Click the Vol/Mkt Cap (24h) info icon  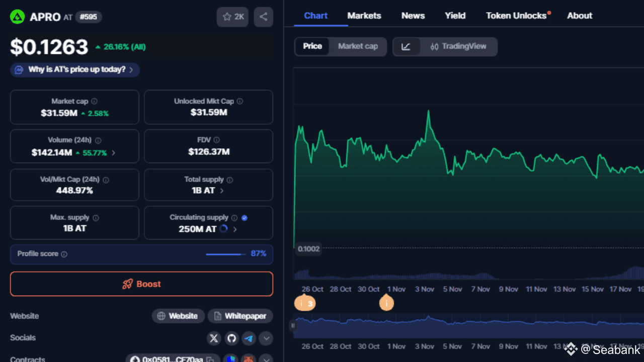106,180
